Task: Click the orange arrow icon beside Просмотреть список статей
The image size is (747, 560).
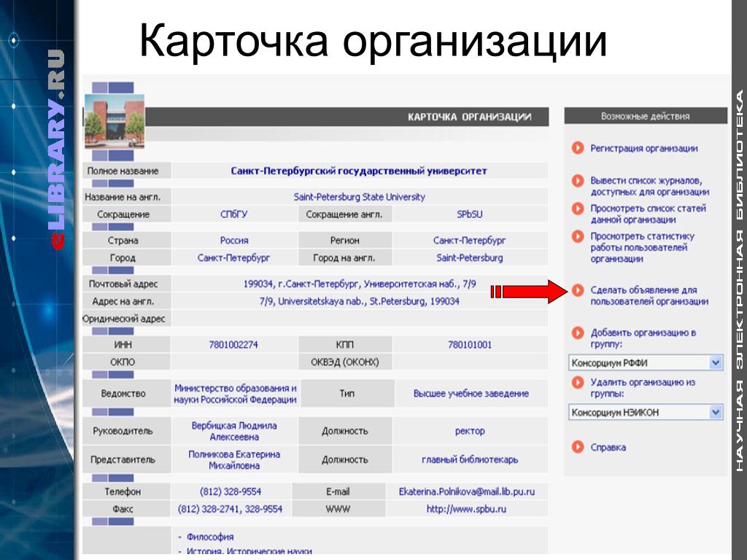Action: point(578,209)
